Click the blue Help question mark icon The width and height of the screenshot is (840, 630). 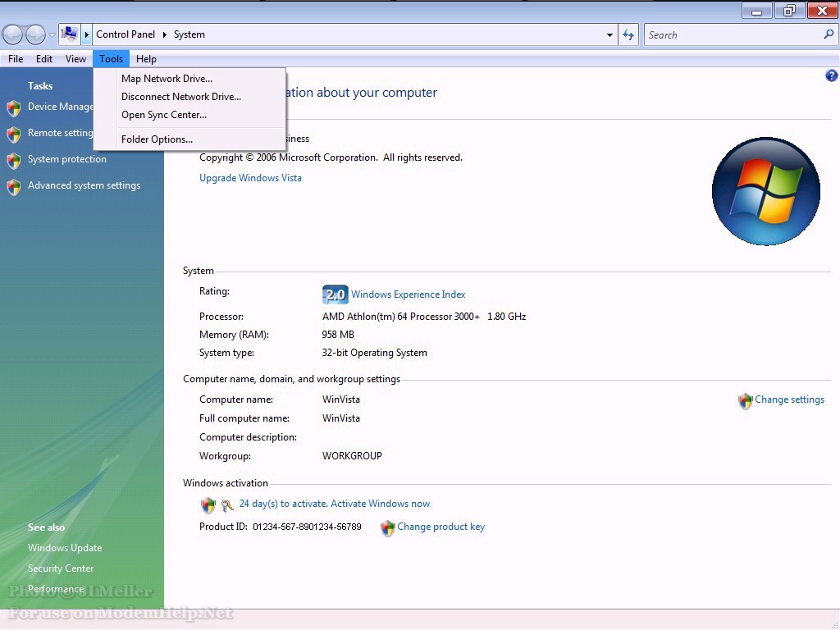click(x=832, y=75)
